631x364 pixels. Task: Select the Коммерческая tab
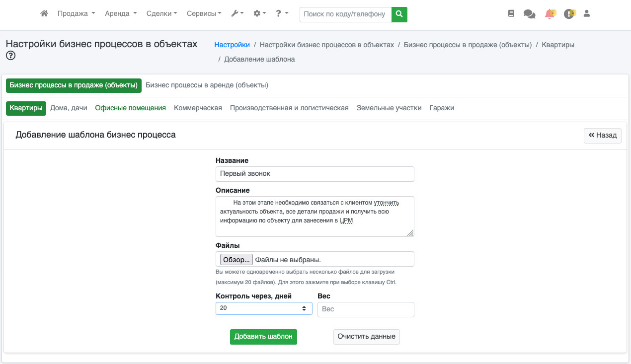198,108
